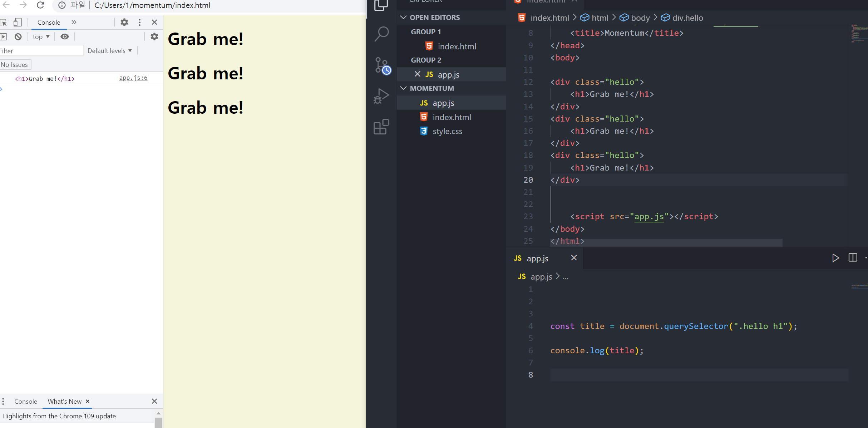The image size is (868, 428).
Task: Click the No Issues button
Action: [15, 65]
